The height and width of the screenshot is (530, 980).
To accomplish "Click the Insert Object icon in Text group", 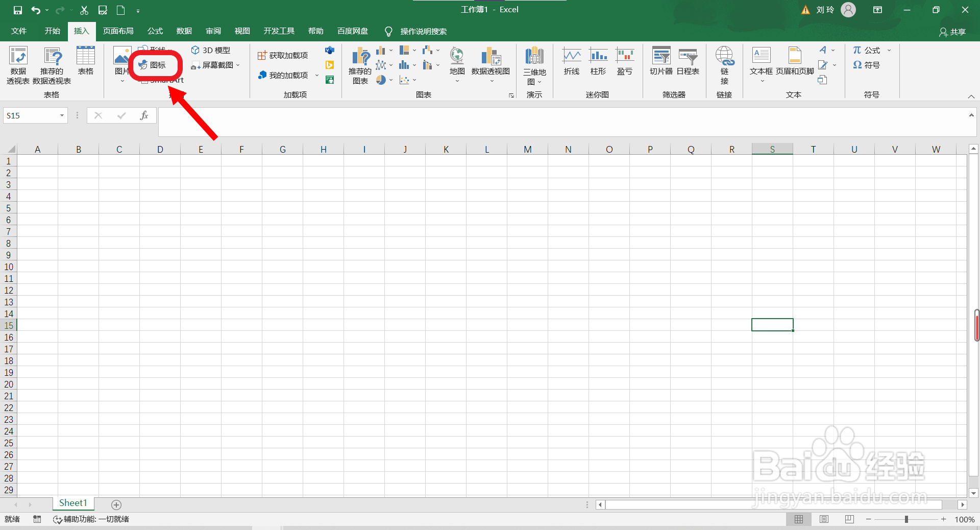I will pyautogui.click(x=822, y=80).
